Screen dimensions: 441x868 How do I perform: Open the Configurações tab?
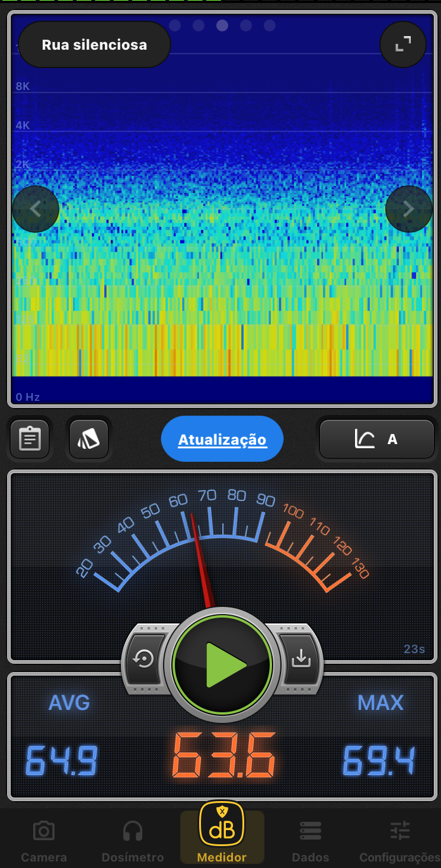(400, 841)
